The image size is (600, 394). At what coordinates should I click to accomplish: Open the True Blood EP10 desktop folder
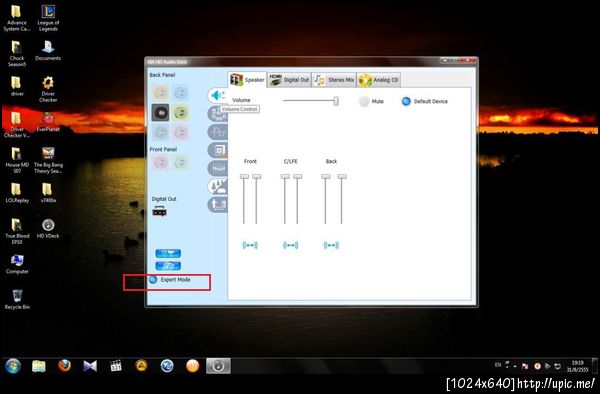point(17,231)
